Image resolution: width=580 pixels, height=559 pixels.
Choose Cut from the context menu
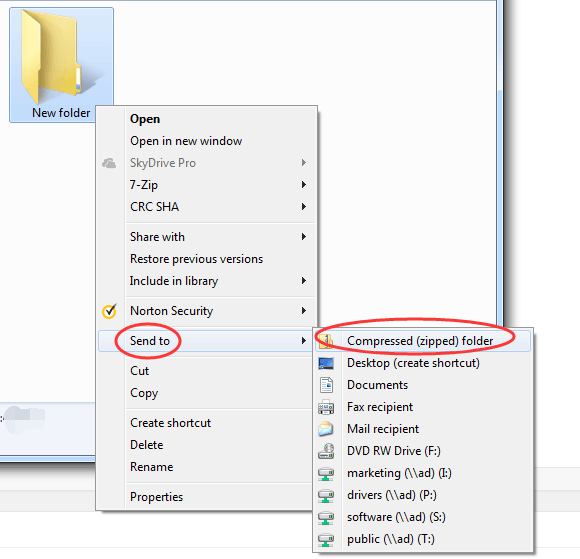tap(206, 371)
